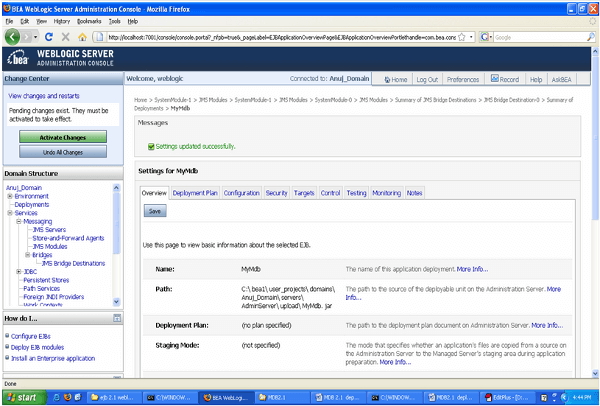Click in the Google search field
This screenshot has height=406, width=600.
(540, 37)
